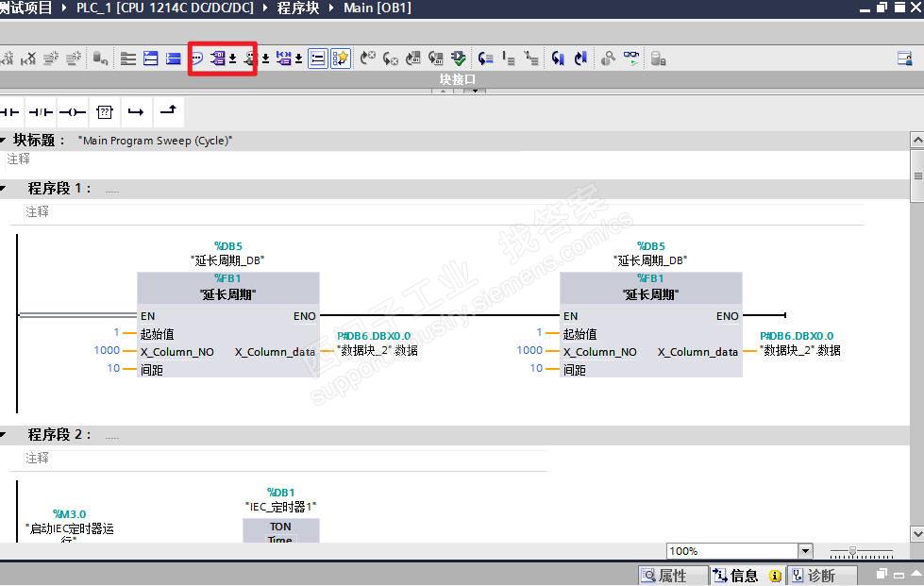Click go to previous error icon
The width and height of the screenshot is (924, 586).
coord(390,59)
